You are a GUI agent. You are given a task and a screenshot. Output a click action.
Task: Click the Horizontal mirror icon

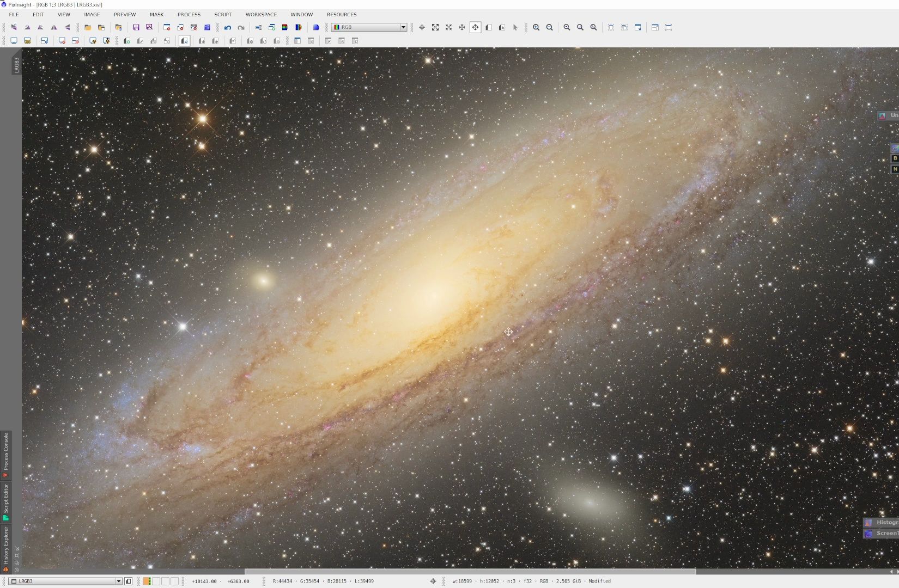[x=54, y=27]
